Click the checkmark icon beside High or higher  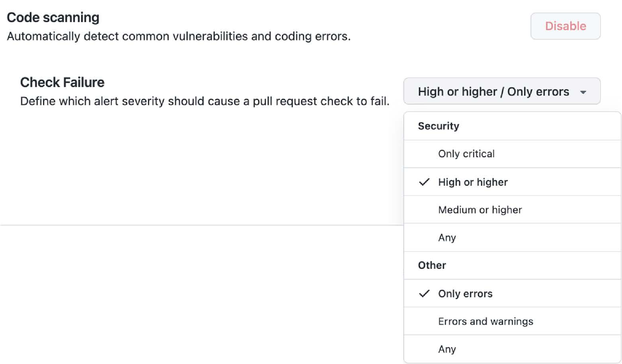pyautogui.click(x=424, y=182)
